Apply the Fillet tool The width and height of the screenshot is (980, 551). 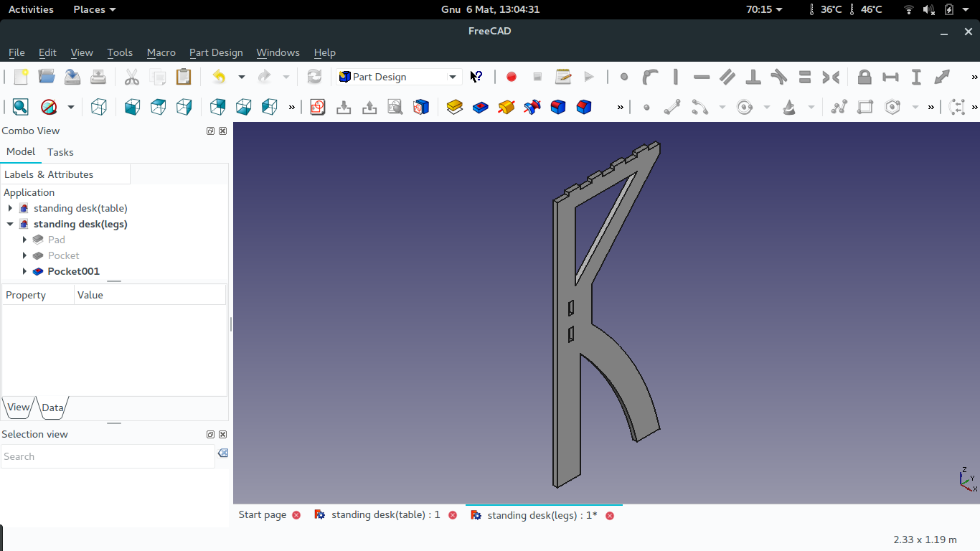(557, 107)
